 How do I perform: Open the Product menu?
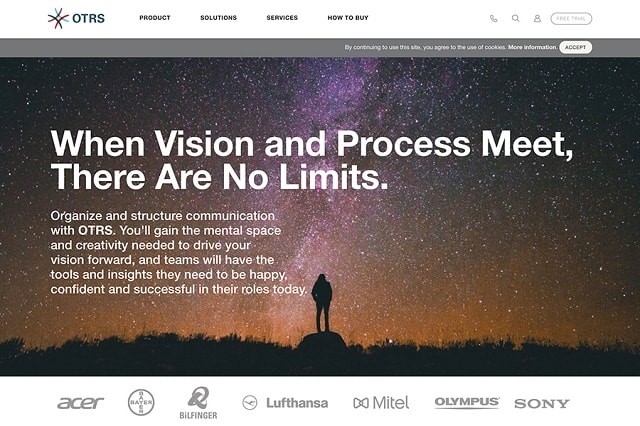[155, 18]
